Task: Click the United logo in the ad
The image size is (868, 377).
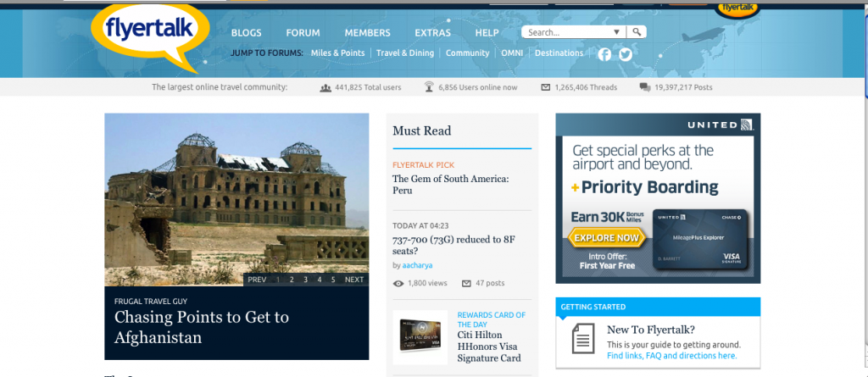Action: point(721,125)
